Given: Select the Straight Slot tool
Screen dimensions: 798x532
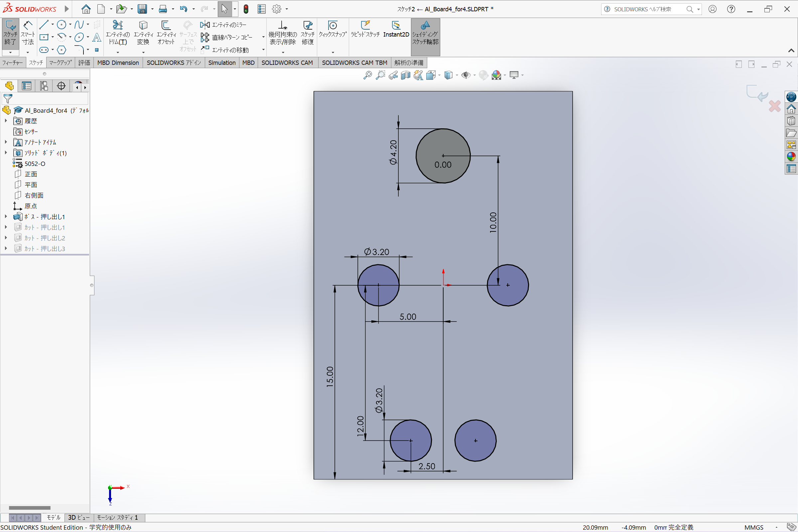Looking at the screenshot, I should click(44, 50).
